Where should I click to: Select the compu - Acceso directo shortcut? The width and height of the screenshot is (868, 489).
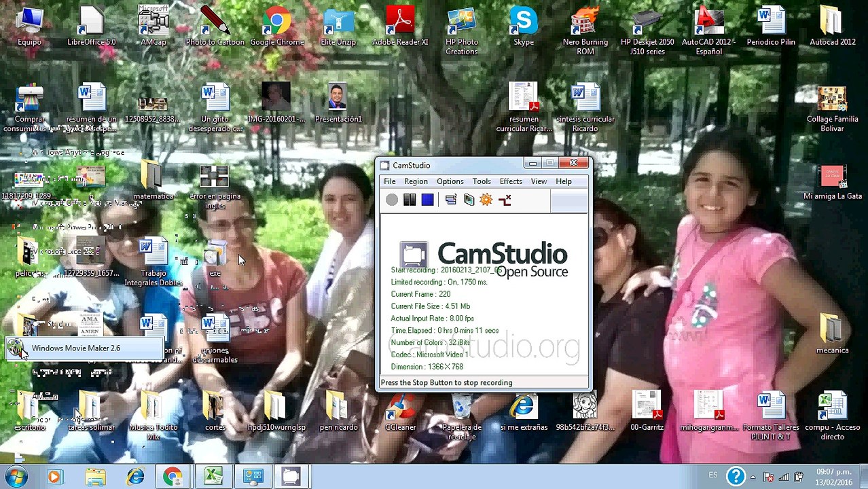pyautogui.click(x=833, y=416)
